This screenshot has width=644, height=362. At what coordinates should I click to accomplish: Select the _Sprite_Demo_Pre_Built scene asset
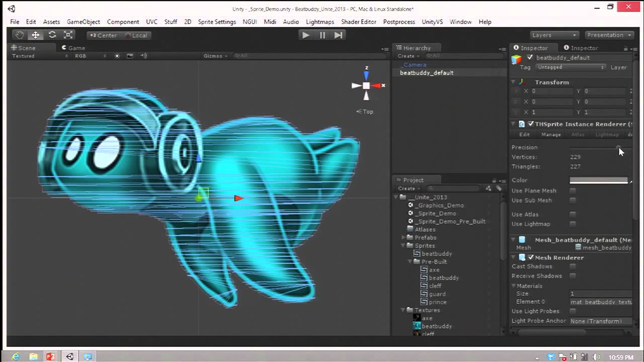pyautogui.click(x=450, y=221)
